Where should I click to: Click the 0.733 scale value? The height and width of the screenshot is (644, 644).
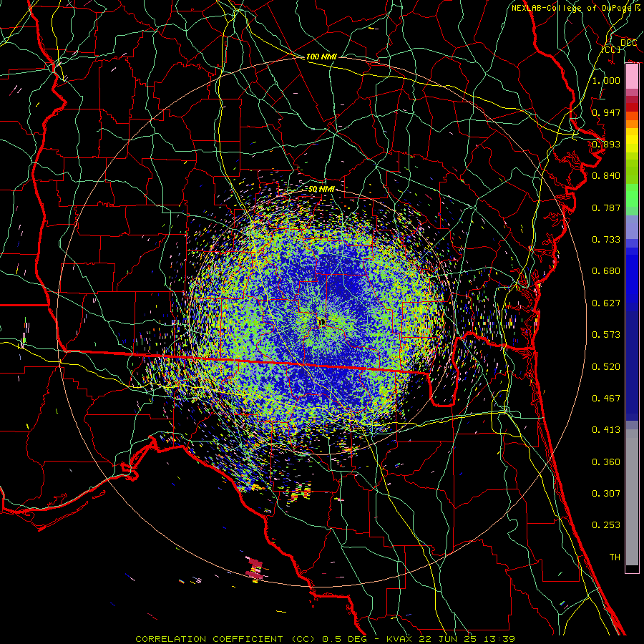tap(606, 240)
